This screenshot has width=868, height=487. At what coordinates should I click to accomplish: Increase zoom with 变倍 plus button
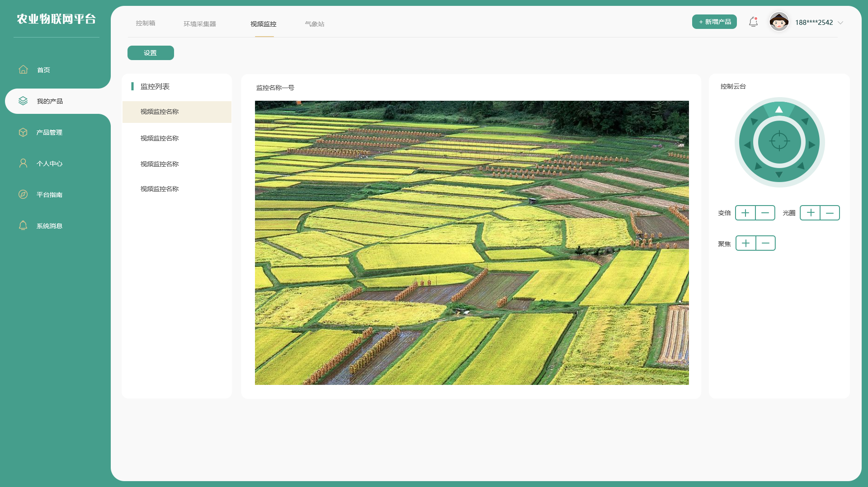point(745,213)
